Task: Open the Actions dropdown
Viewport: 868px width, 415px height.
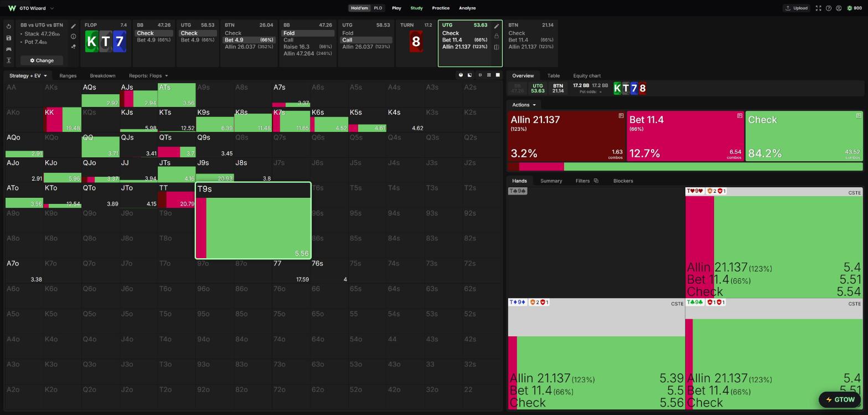Action: click(x=524, y=105)
